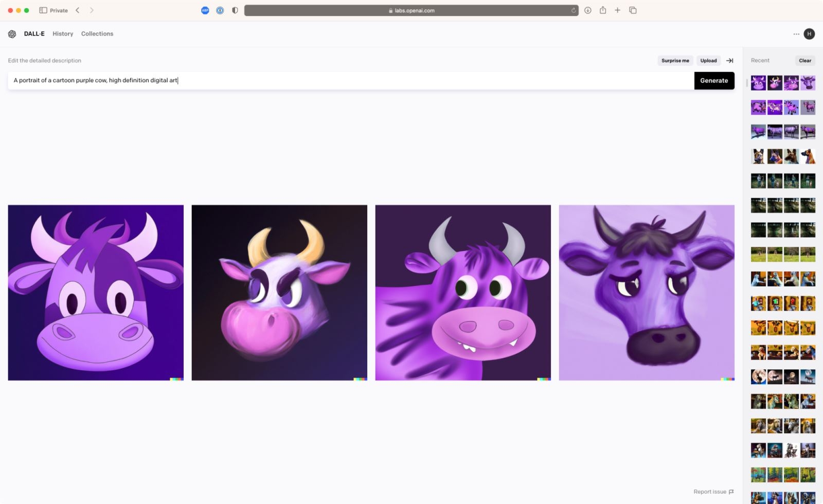Open the user avatar H menu

pyautogui.click(x=809, y=34)
